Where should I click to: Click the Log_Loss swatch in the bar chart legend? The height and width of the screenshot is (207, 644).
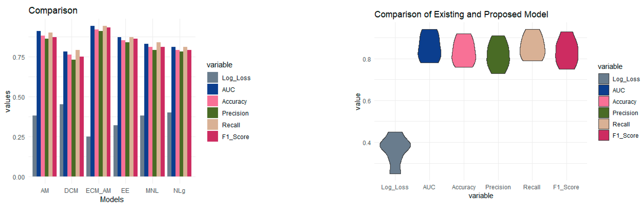[213, 77]
